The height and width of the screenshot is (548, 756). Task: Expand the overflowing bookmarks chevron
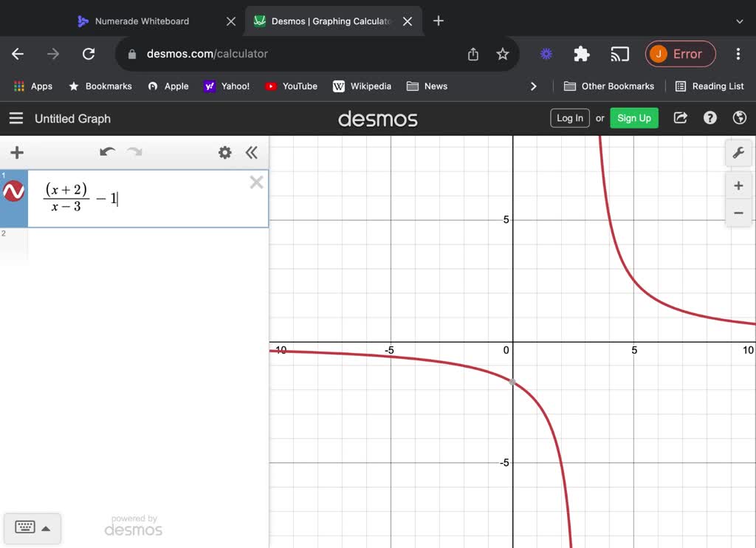(x=534, y=86)
